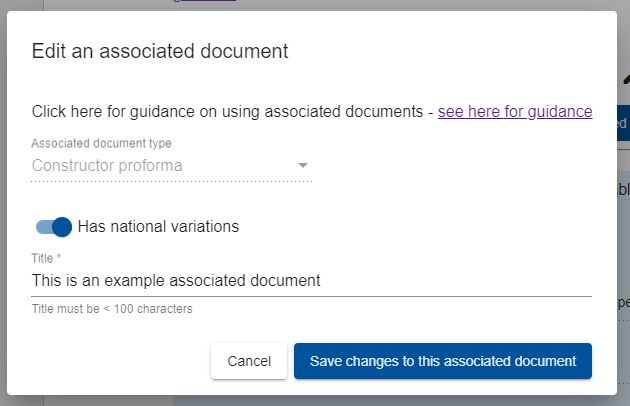
Task: Click the 'Title must be < 100 characters' hint
Action: (112, 309)
